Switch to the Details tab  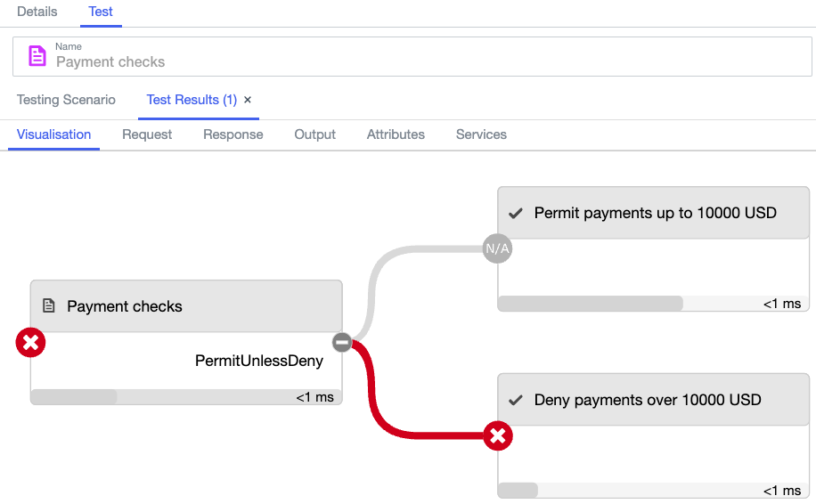click(37, 12)
